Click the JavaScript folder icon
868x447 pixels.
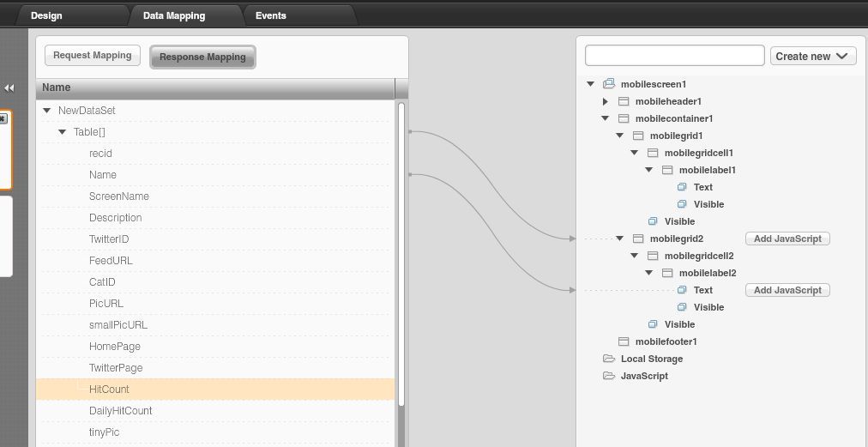pos(609,376)
